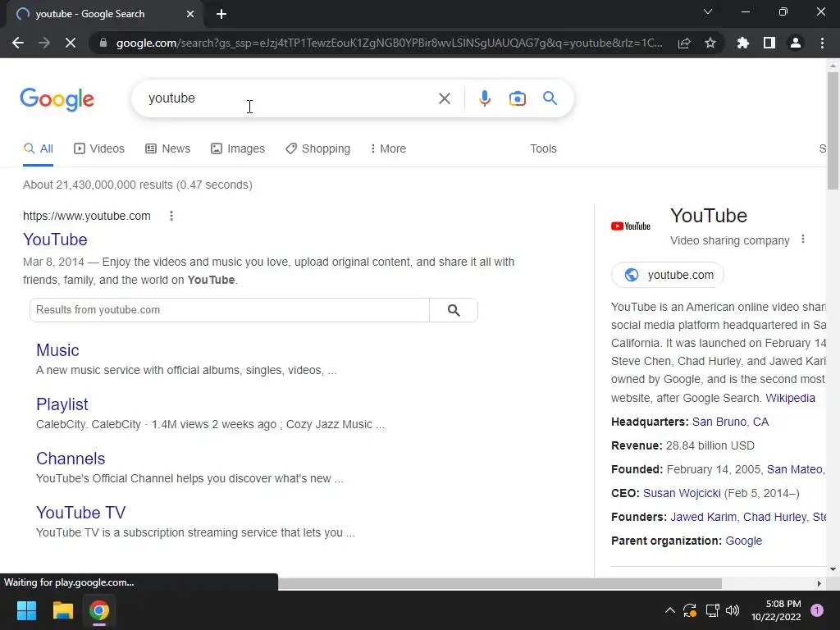
Task: Open knowledge panel three-dot options
Action: (x=803, y=240)
